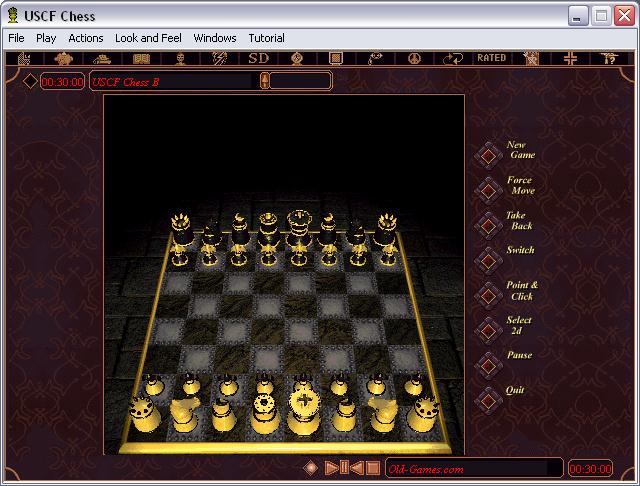The width and height of the screenshot is (640, 486).
Task: Select the white queen piece
Action: pyautogui.click(x=264, y=413)
